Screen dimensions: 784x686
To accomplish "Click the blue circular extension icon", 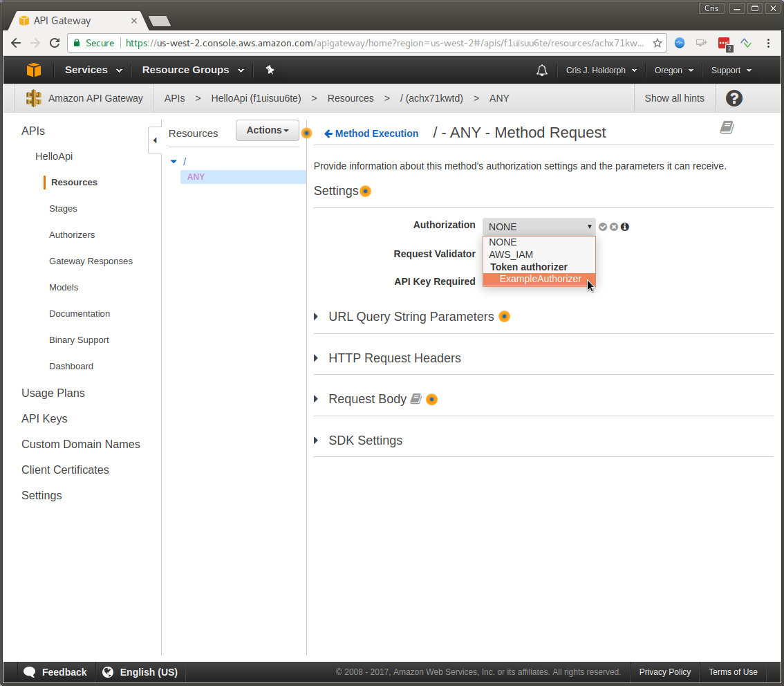I will tap(680, 43).
